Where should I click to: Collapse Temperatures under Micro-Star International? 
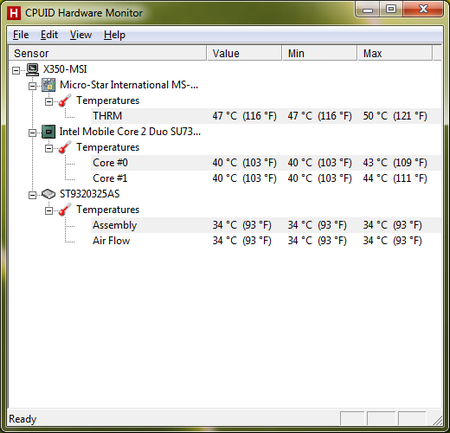(49, 102)
